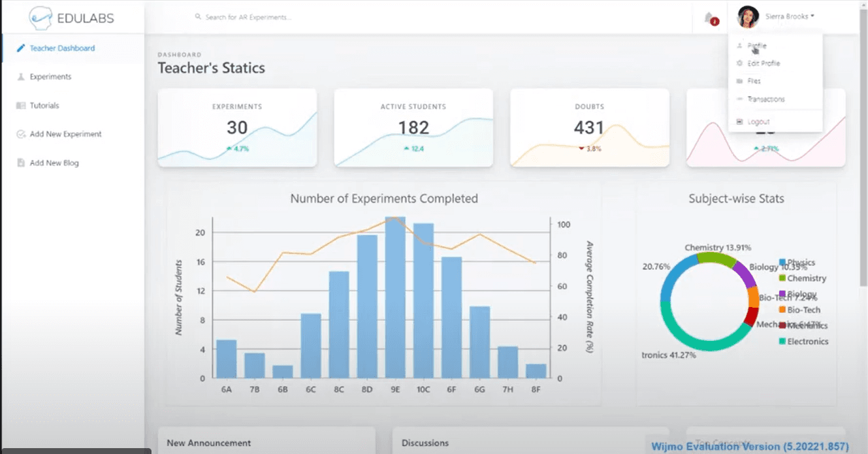The width and height of the screenshot is (868, 454).
Task: Click the folder icon beside Files
Action: click(x=739, y=82)
